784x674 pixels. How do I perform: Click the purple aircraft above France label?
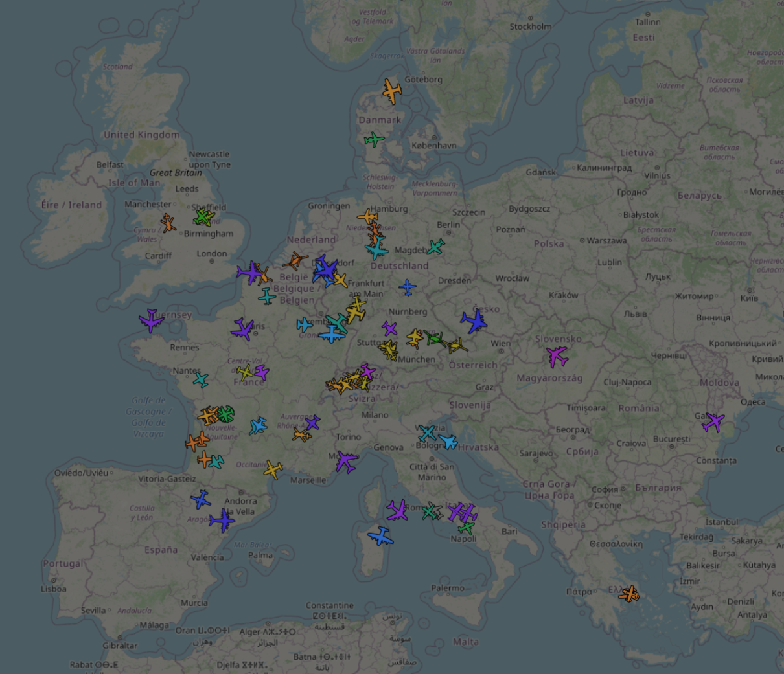click(261, 372)
